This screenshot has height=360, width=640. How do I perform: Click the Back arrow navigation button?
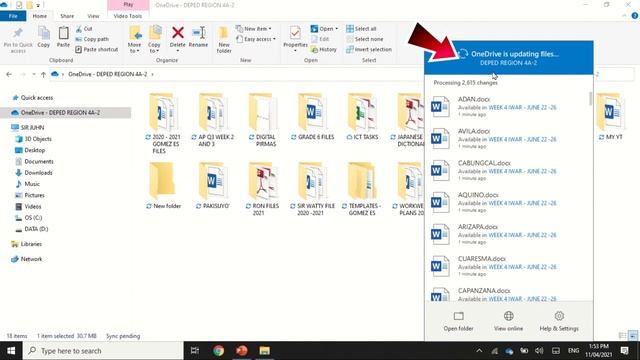(x=9, y=74)
